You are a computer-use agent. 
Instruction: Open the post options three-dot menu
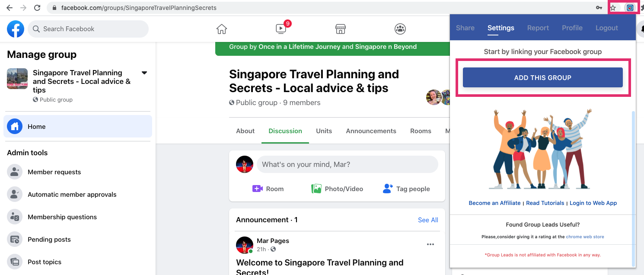click(x=430, y=244)
